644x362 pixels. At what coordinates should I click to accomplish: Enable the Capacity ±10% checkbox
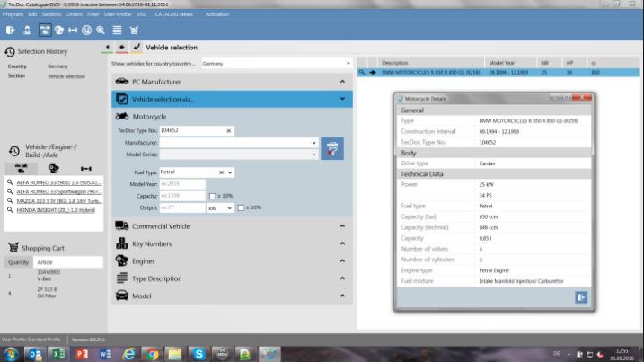[x=212, y=195]
